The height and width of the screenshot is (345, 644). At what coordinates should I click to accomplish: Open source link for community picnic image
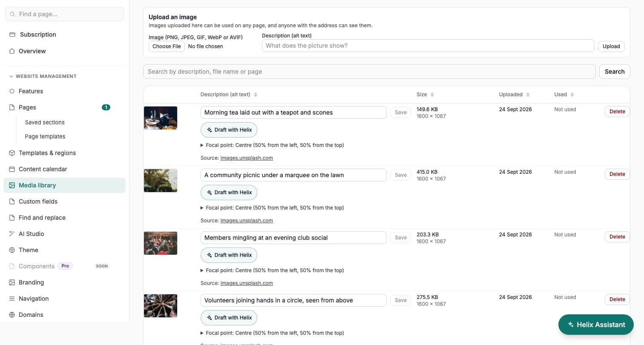[x=247, y=221]
